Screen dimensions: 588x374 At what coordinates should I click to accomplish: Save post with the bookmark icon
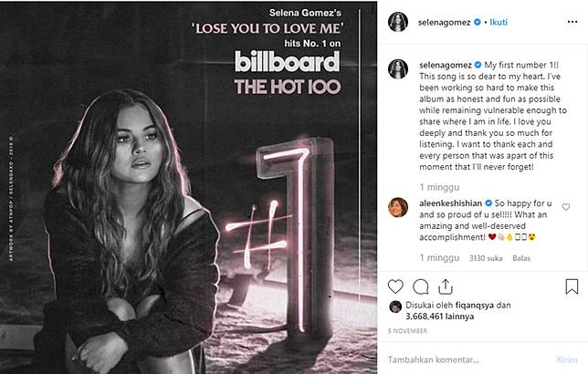tap(572, 286)
